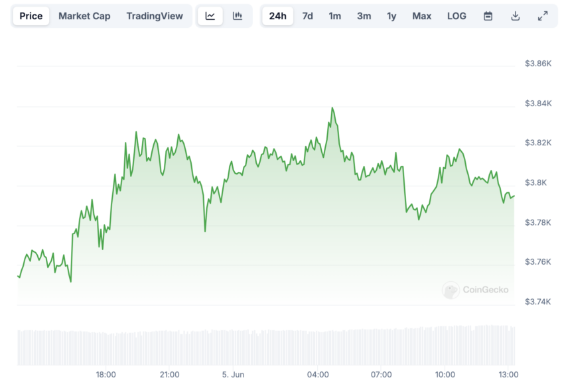Click the 5. Jun date label
564x392 pixels.
pos(234,375)
